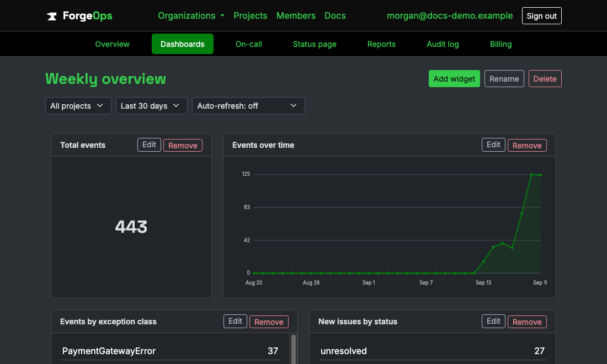Open the Auto-refresh: off dropdown
Image resolution: width=607 pixels, height=364 pixels.
pyautogui.click(x=248, y=105)
